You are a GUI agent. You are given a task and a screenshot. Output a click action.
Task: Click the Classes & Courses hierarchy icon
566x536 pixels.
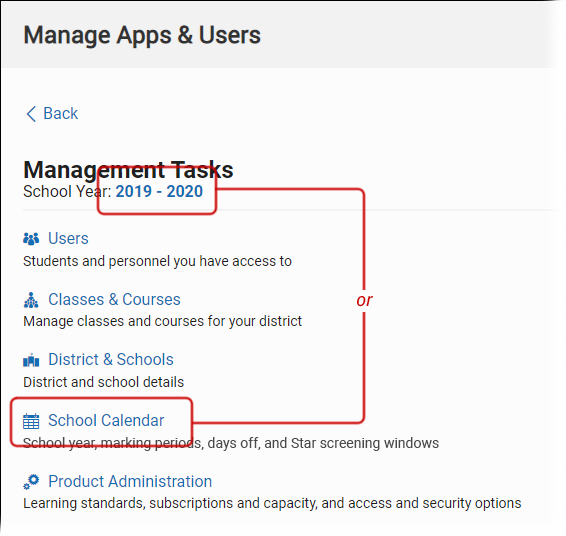coord(31,300)
